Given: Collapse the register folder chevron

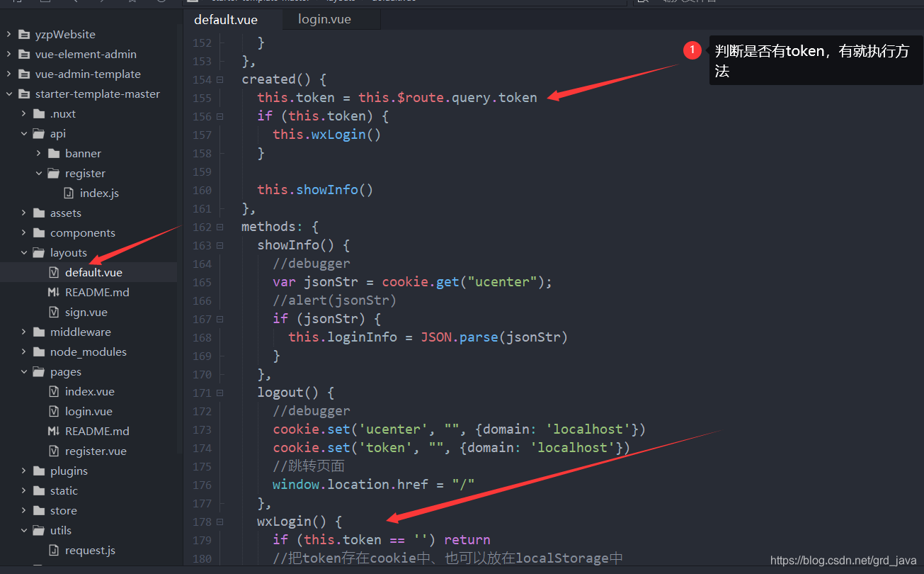Looking at the screenshot, I should 38,173.
